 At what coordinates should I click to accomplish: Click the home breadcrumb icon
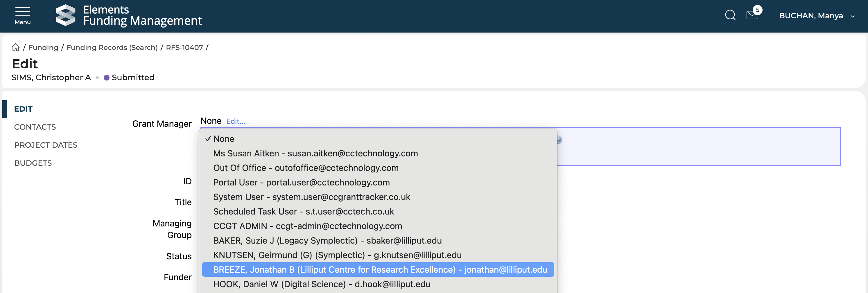coord(15,48)
